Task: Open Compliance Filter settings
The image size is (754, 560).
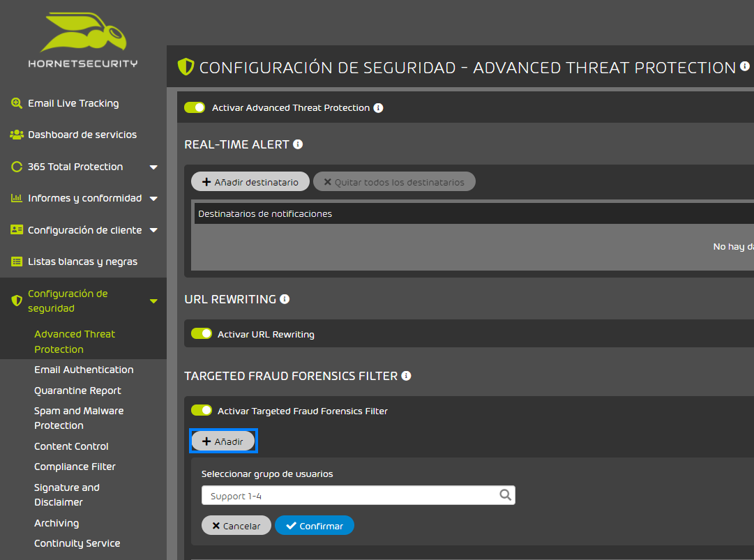Action: (x=75, y=467)
